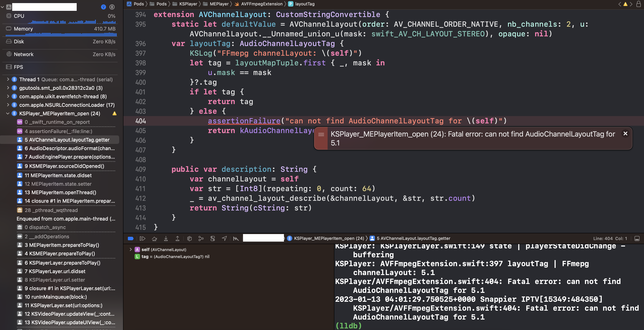Click the Step Over icon
This screenshot has width=644, height=330.
click(154, 238)
